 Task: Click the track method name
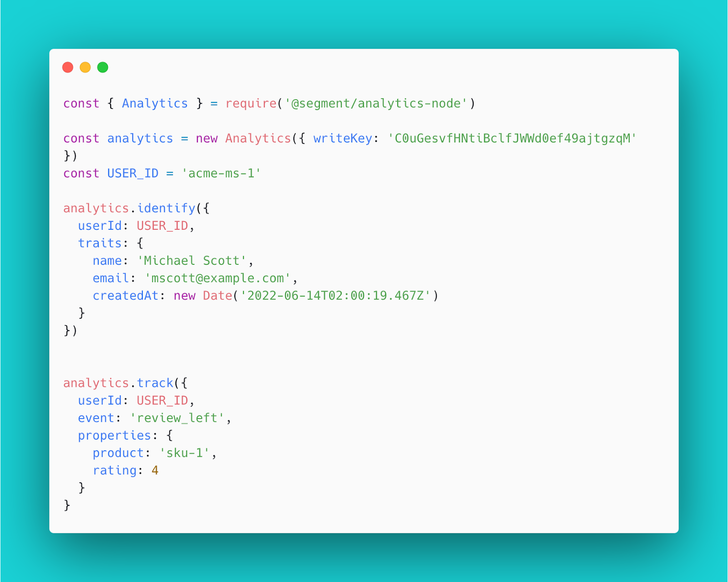point(155,383)
